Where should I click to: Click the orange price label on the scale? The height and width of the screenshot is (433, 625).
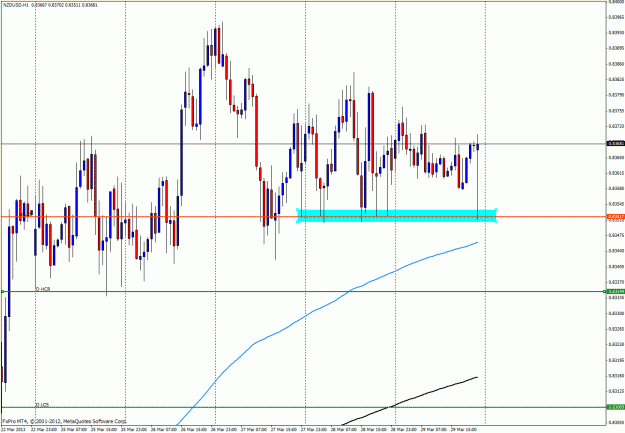615,216
